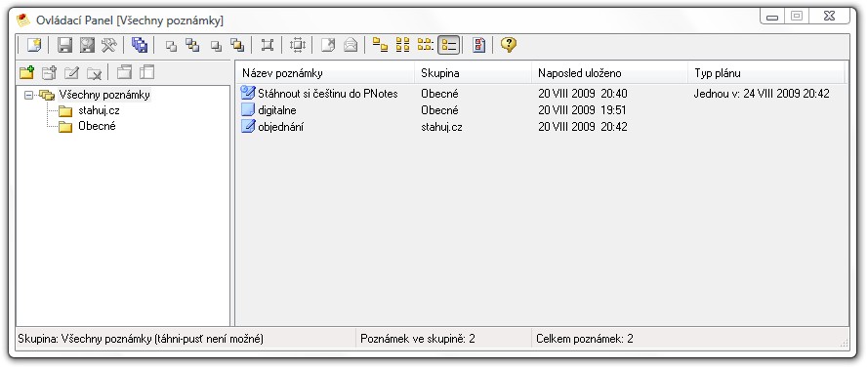868x370 pixels.
Task: Click the new subgroup folder icon
Action: tap(50, 72)
